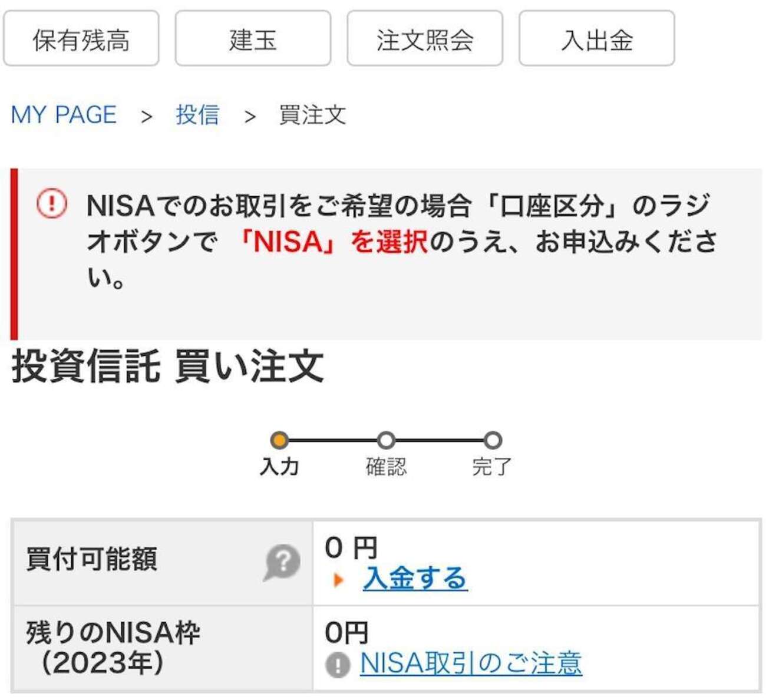
Task: Navigate to MY PAGE via breadcrumb
Action: click(64, 114)
